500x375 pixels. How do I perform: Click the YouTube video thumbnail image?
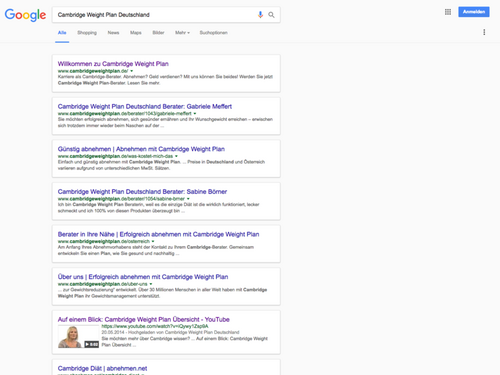tap(78, 337)
